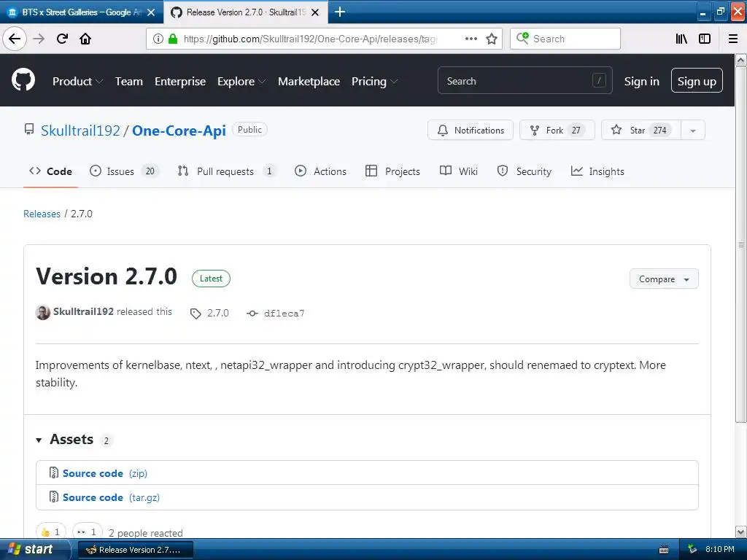Open page actions three-dots menu
Screen dimensions: 747x560
click(x=471, y=39)
